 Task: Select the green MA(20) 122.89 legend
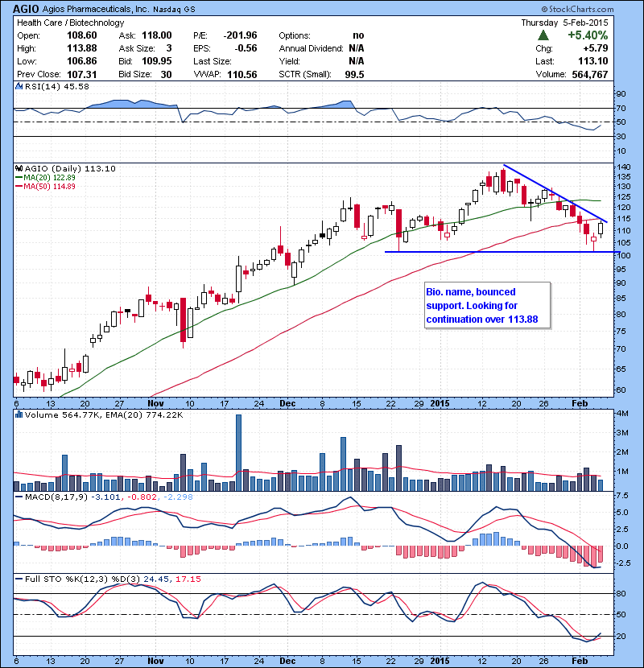45,177
